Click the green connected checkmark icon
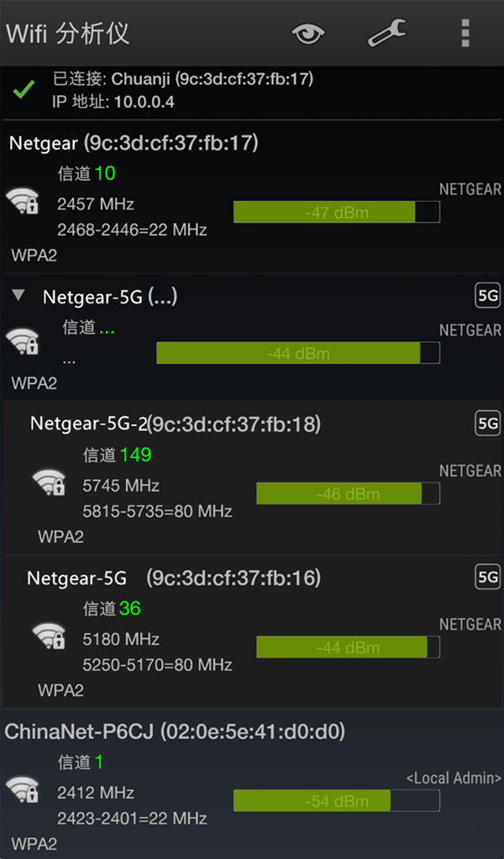The image size is (504, 859). pyautogui.click(x=24, y=90)
